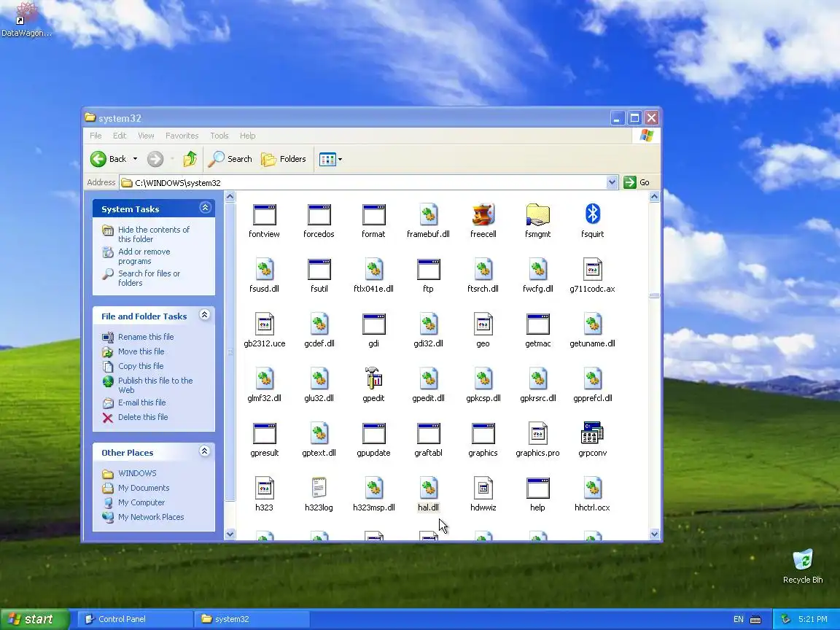The width and height of the screenshot is (840, 630).
Task: Toggle the Folders pane
Action: pos(284,159)
